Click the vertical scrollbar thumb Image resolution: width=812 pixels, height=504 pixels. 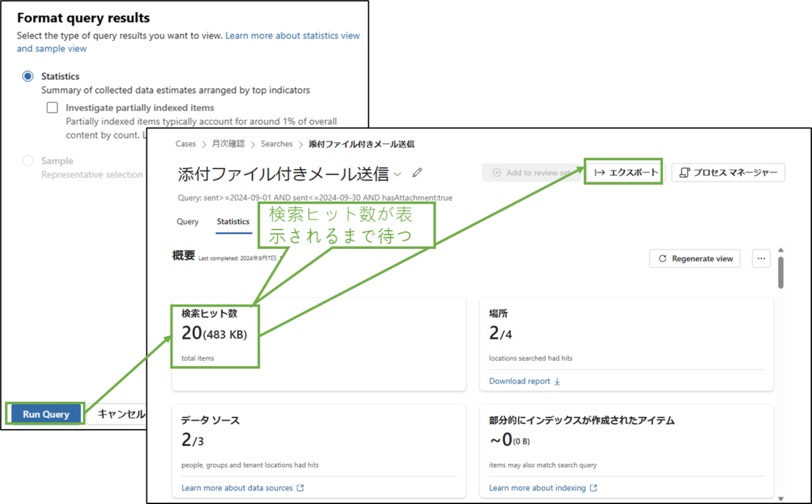click(781, 272)
